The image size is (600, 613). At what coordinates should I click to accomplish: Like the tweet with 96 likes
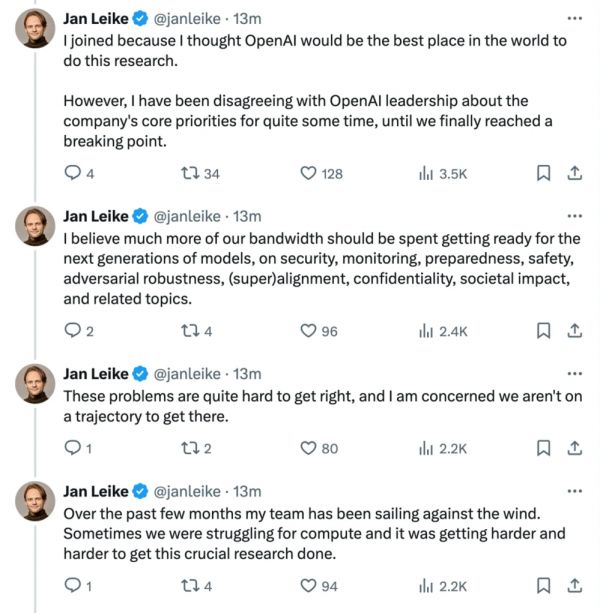(x=309, y=331)
